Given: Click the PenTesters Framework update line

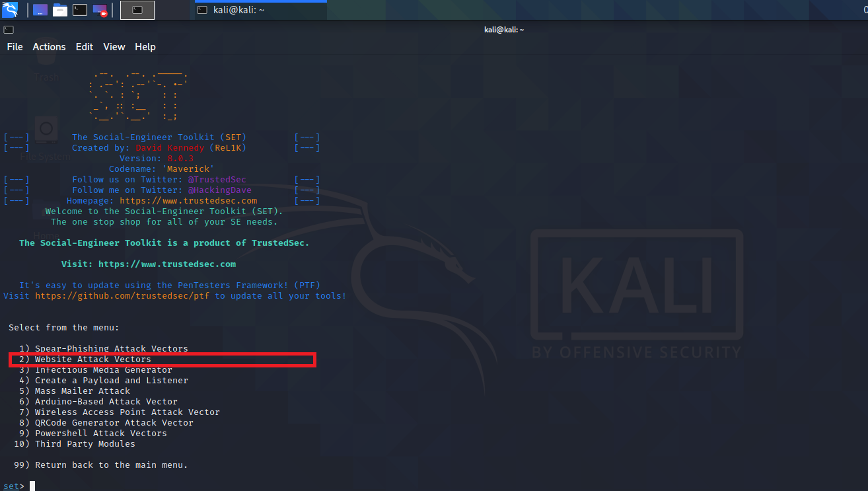Looking at the screenshot, I should (x=170, y=285).
